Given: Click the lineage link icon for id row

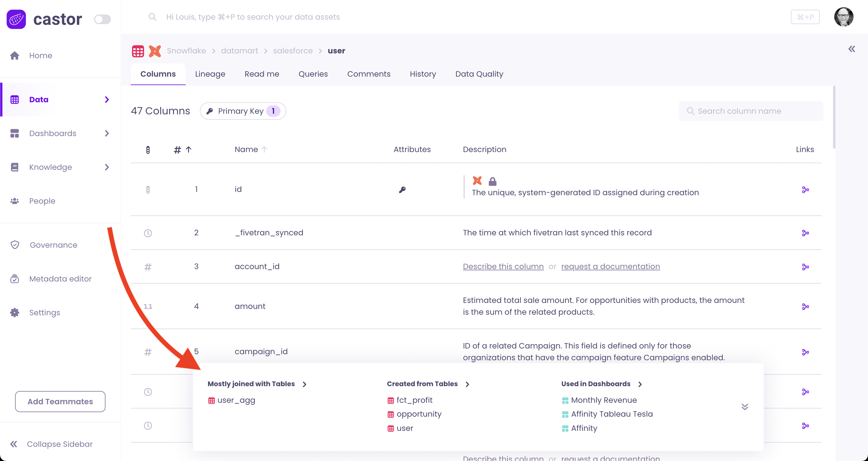Looking at the screenshot, I should click(x=805, y=190).
